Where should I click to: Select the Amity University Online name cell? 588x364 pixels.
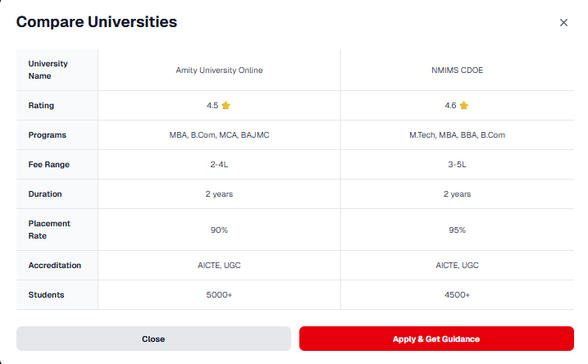point(219,70)
